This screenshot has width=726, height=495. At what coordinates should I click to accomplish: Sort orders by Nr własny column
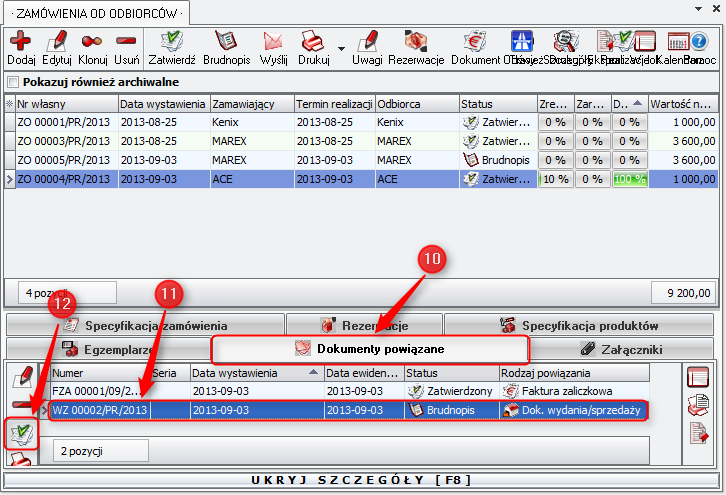(67, 104)
